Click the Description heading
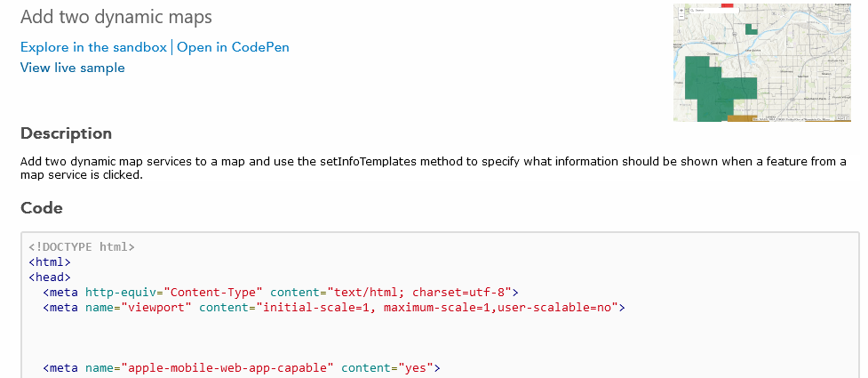868x378 pixels. [x=67, y=133]
